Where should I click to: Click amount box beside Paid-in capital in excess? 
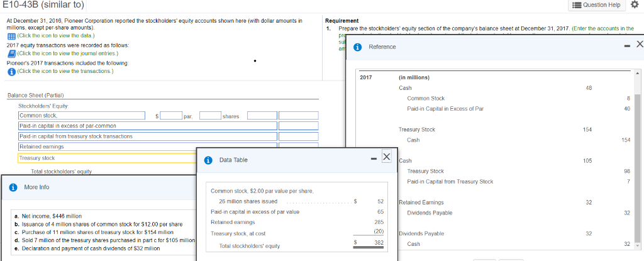coord(299,125)
